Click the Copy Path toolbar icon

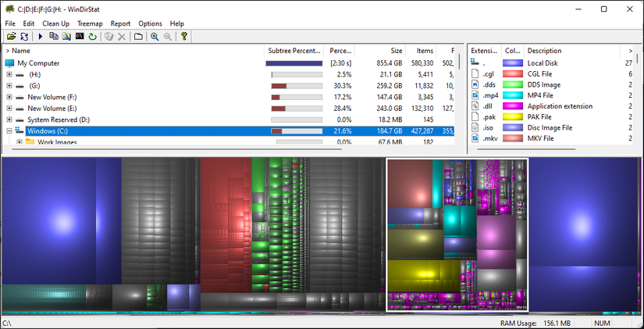tap(54, 37)
